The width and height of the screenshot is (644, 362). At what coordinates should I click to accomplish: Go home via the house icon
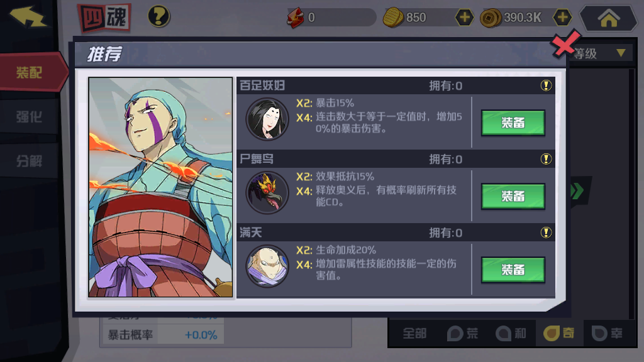click(x=609, y=18)
